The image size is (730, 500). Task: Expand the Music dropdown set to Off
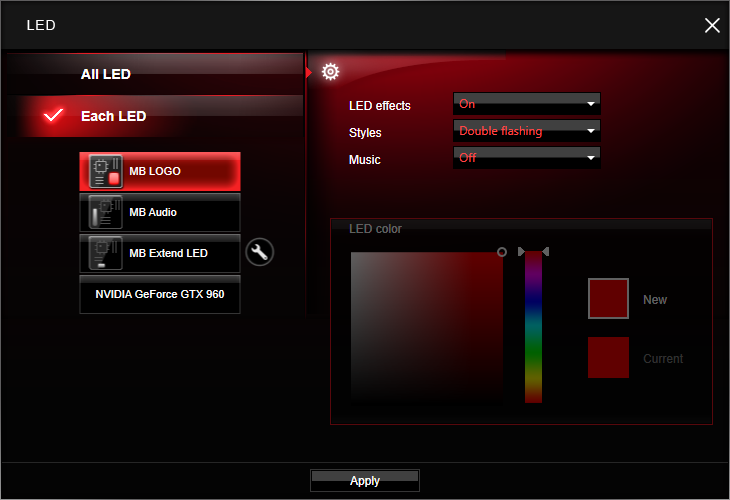pyautogui.click(x=527, y=158)
